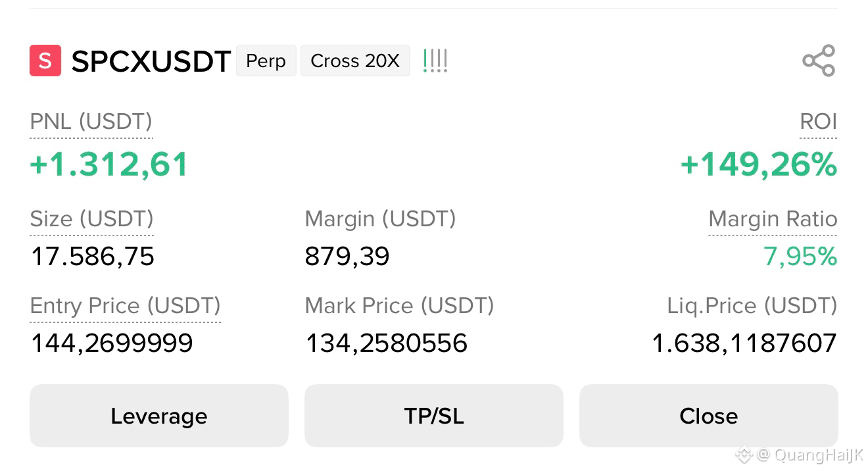This screenshot has height=471, width=868.
Task: Click the red S coin icon
Action: tap(45, 61)
